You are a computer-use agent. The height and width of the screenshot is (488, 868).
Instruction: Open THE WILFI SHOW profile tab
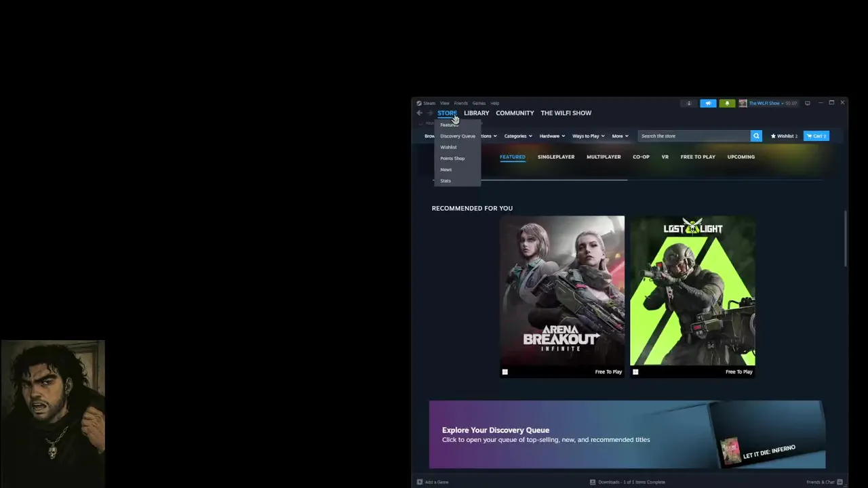(566, 113)
